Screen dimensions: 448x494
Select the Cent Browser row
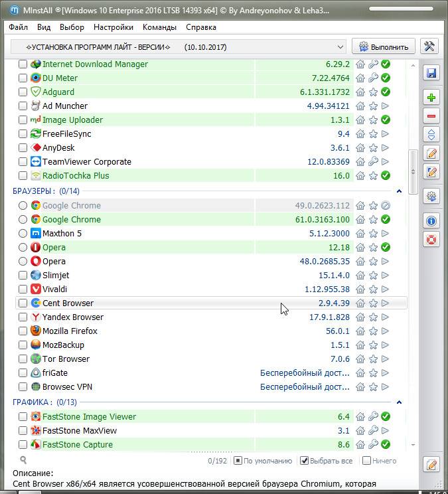click(211, 303)
